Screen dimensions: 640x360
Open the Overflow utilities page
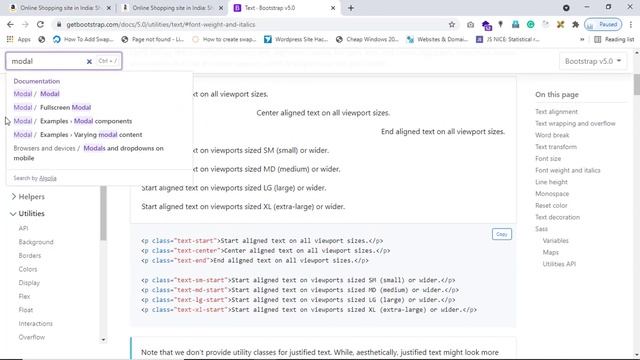tap(31, 337)
